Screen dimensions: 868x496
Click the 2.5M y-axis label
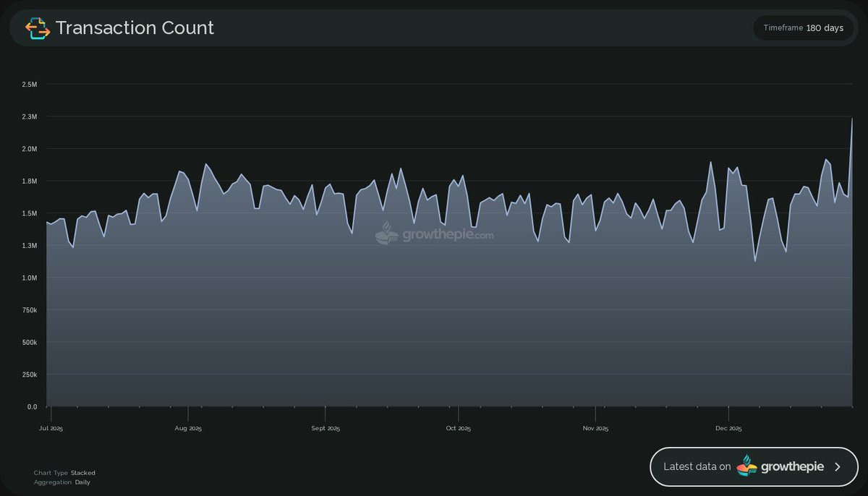click(30, 85)
